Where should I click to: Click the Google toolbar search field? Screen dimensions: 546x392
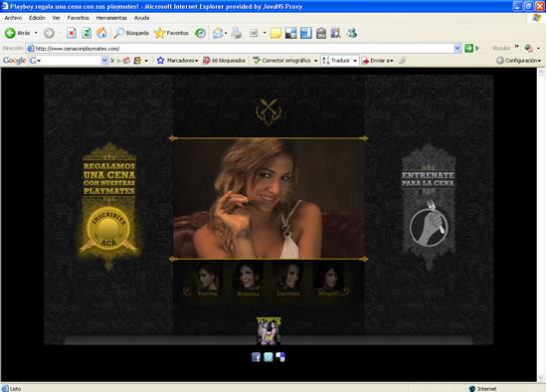tap(69, 61)
